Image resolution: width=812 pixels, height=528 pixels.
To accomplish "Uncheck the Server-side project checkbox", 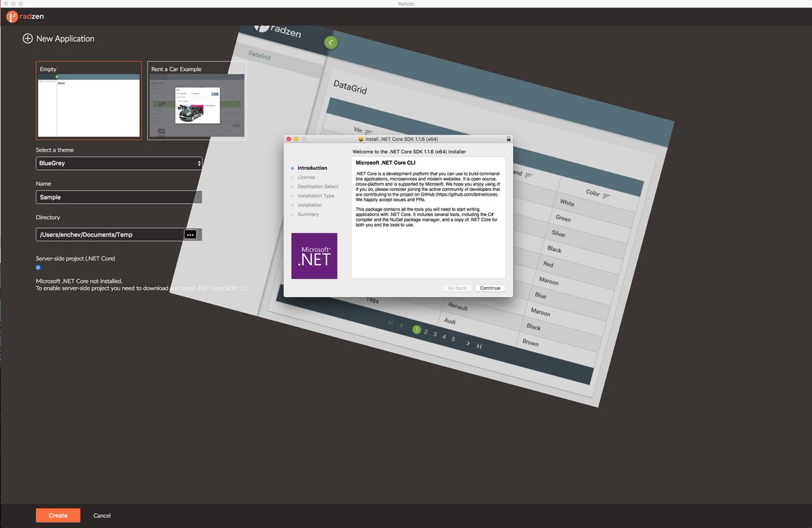I will (x=39, y=267).
